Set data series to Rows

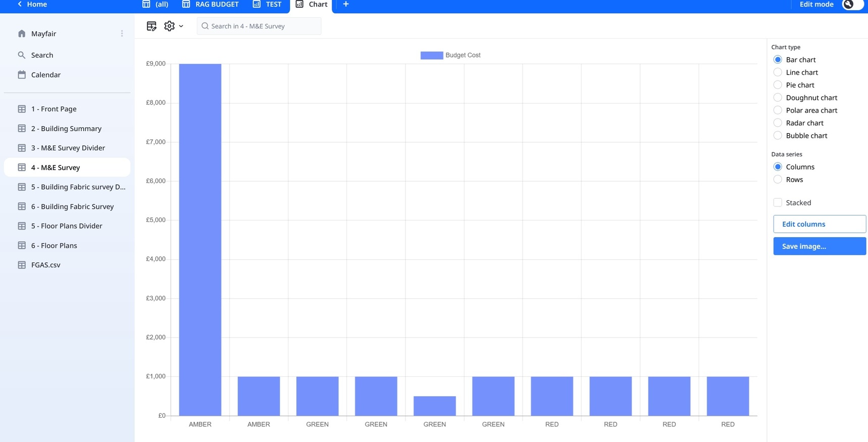coord(778,179)
